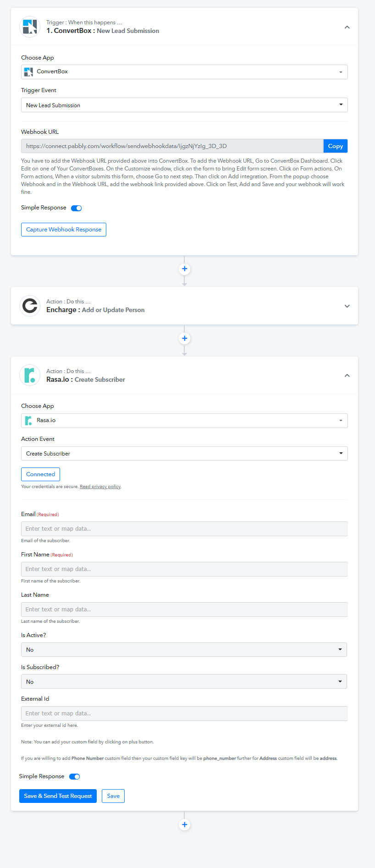Open the Rasa.io Choose App dropdown
The image size is (375, 868).
pos(184,421)
